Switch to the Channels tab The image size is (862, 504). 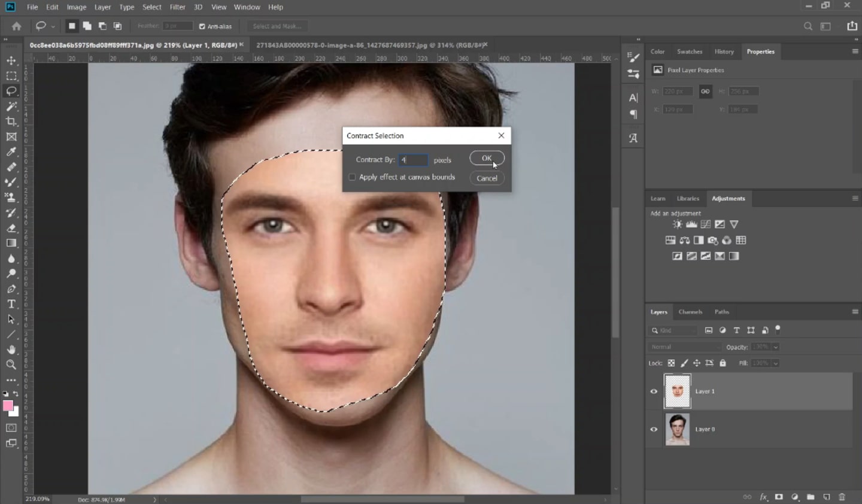click(x=690, y=311)
